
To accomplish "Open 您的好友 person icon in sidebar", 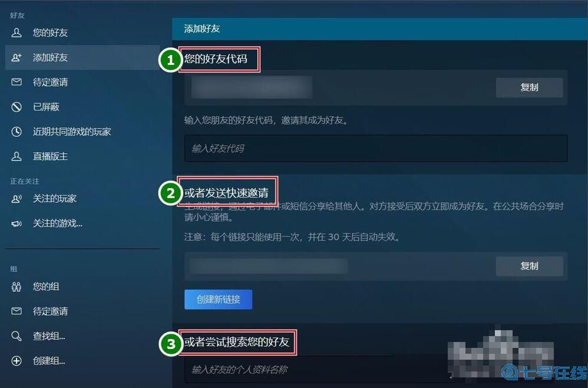I will (x=16, y=32).
